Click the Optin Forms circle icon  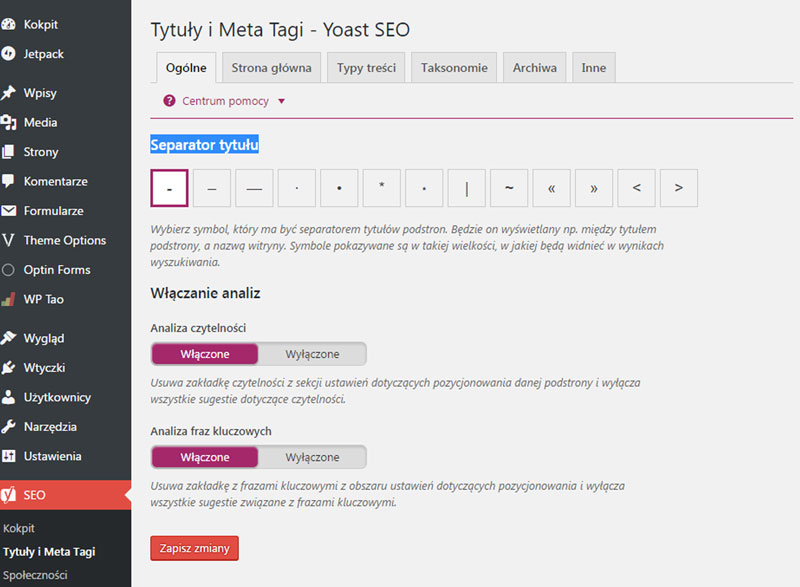(x=8, y=270)
